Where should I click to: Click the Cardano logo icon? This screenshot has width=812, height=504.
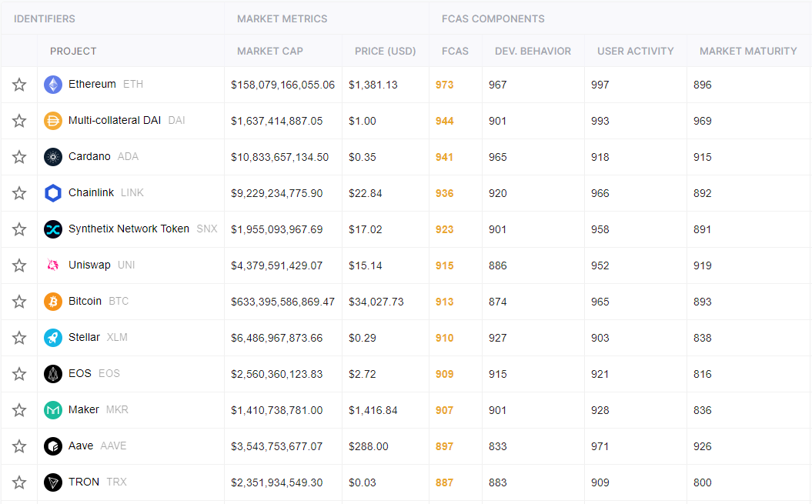click(x=53, y=157)
